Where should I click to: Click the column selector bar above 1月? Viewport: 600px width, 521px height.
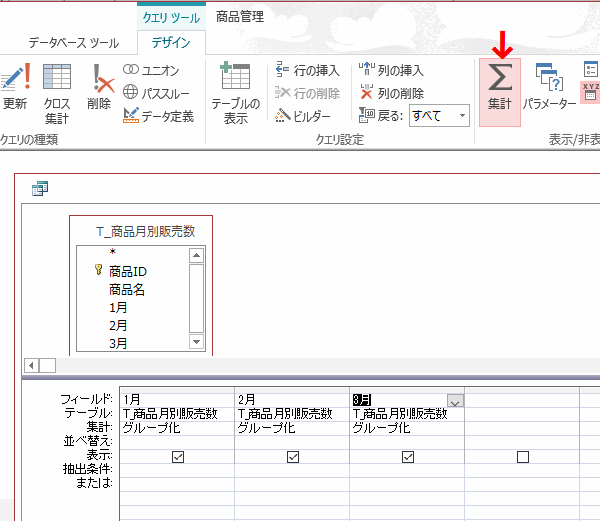177,390
